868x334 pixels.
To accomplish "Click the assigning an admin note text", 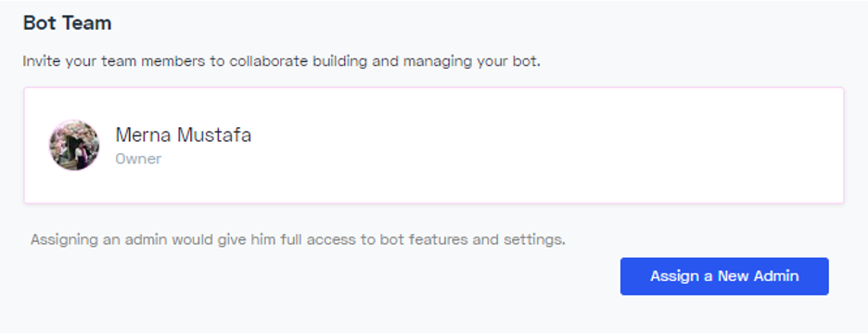I will coord(298,240).
